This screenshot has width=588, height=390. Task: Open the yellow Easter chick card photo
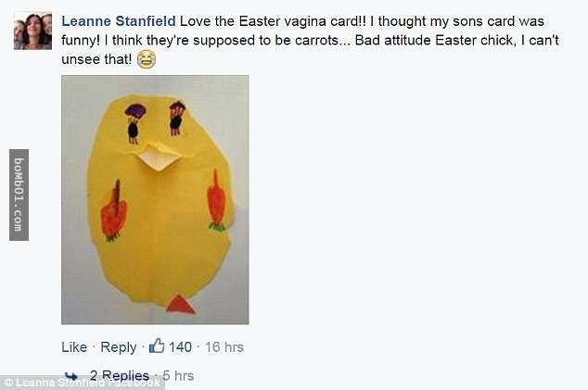coord(155,199)
